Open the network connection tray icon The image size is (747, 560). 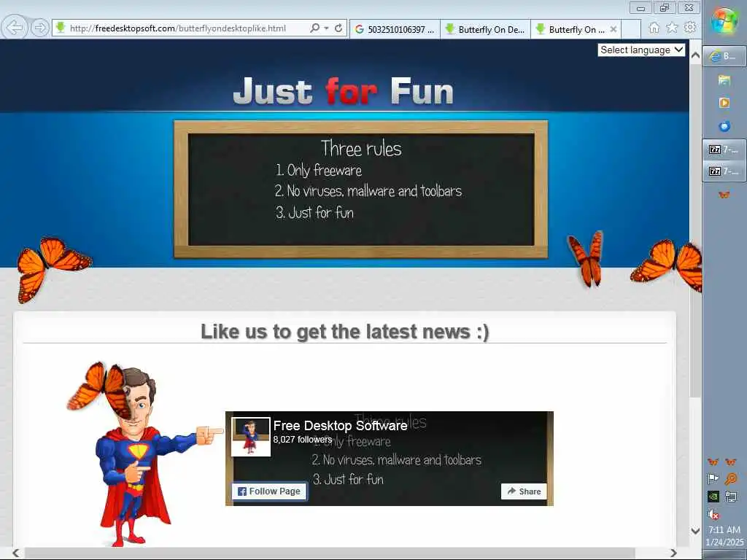[x=731, y=497]
